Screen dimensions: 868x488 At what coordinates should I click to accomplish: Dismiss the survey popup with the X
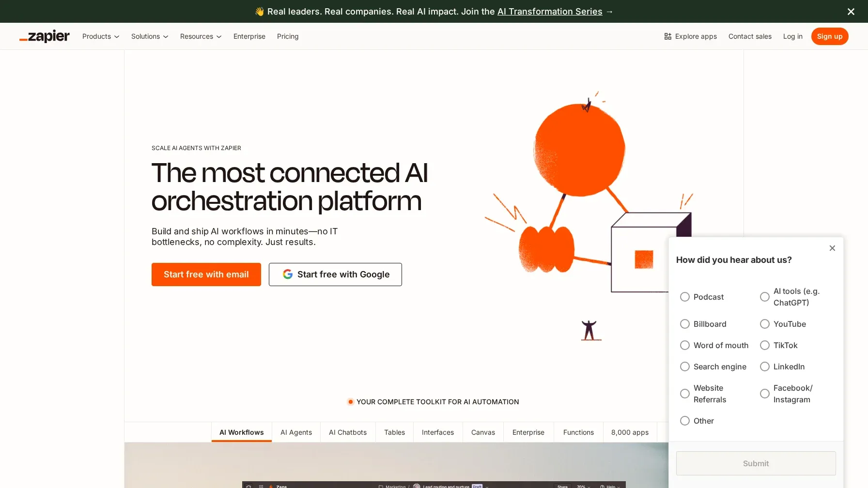click(832, 248)
